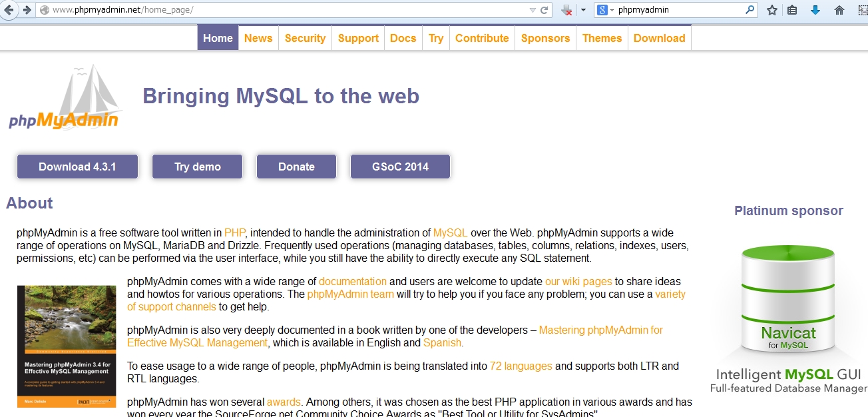
Task: Open the News navigation tab
Action: pos(258,38)
